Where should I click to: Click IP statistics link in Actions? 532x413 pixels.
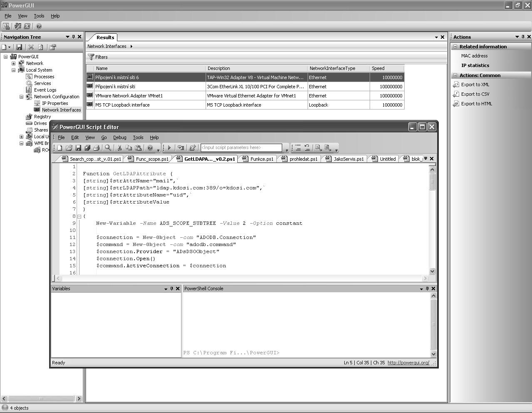[x=475, y=65]
